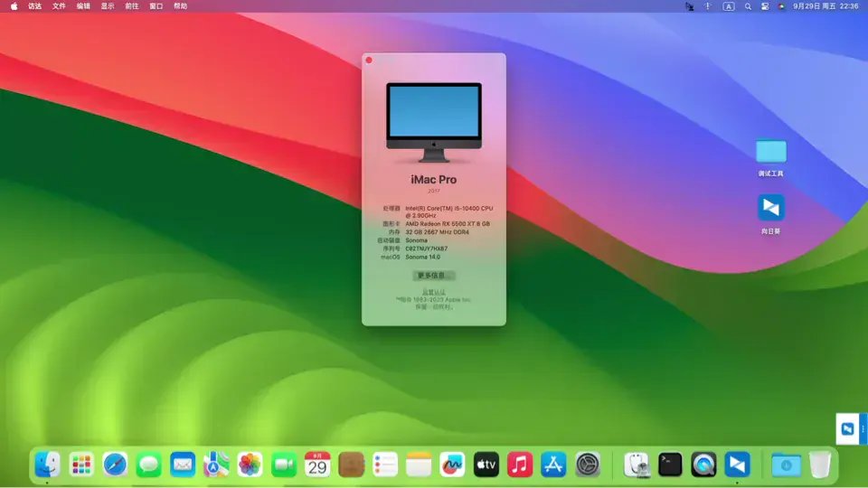Open the 编辑 menu
This screenshot has height=488, width=868.
point(83,6)
